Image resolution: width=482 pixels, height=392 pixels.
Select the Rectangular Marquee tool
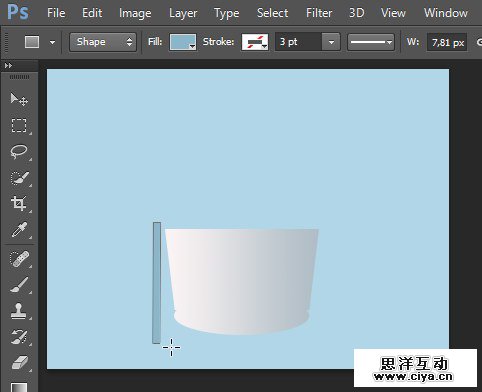(x=19, y=125)
